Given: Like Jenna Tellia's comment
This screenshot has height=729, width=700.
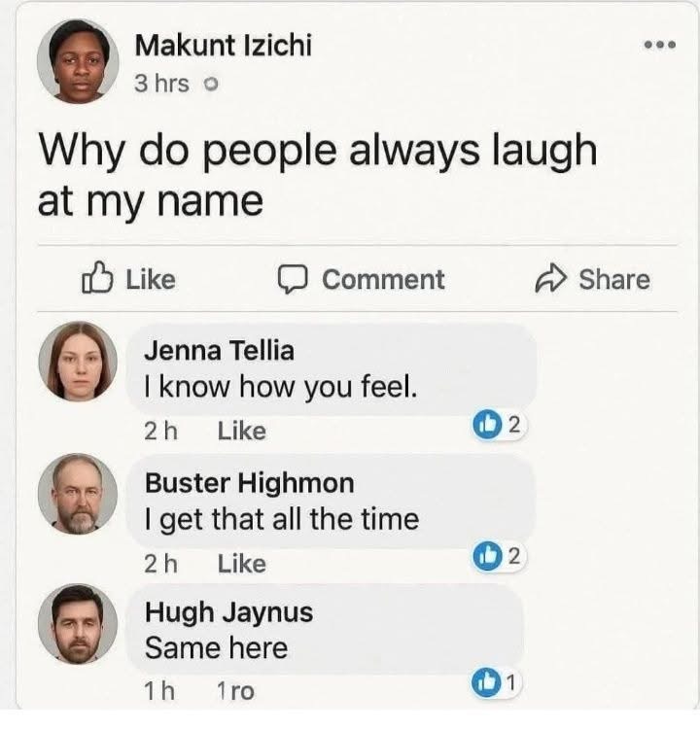Looking at the screenshot, I should 241,431.
